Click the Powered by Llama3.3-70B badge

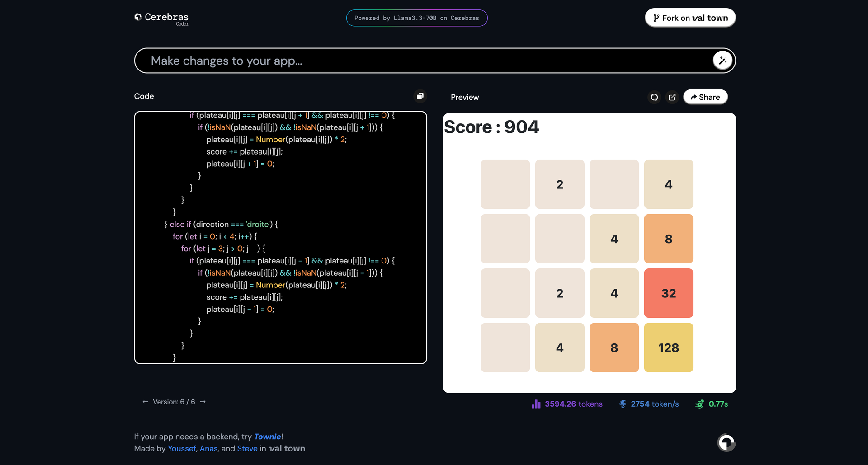[x=416, y=18]
